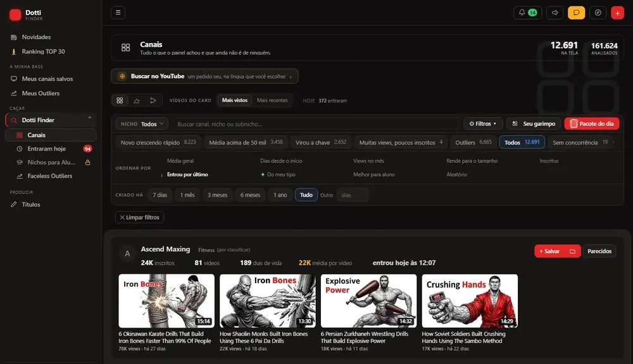This screenshot has height=364, width=633.
Task: Sort by Dias desde o início
Action: [281, 161]
